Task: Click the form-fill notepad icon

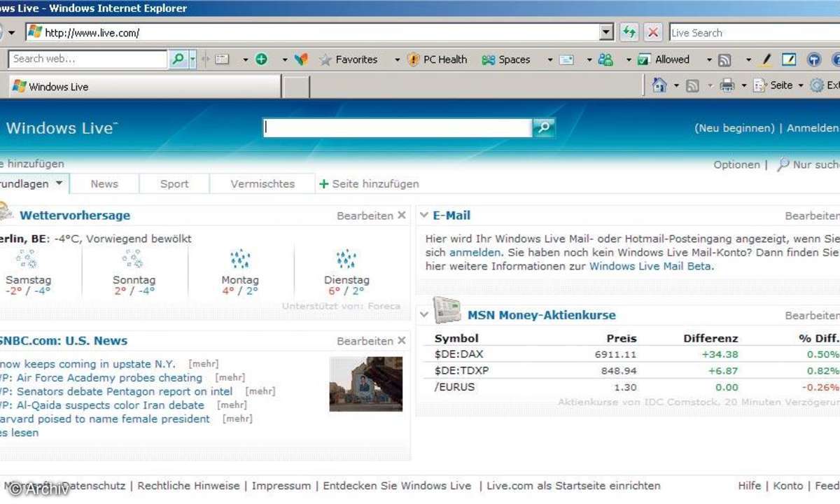Action: (x=789, y=59)
